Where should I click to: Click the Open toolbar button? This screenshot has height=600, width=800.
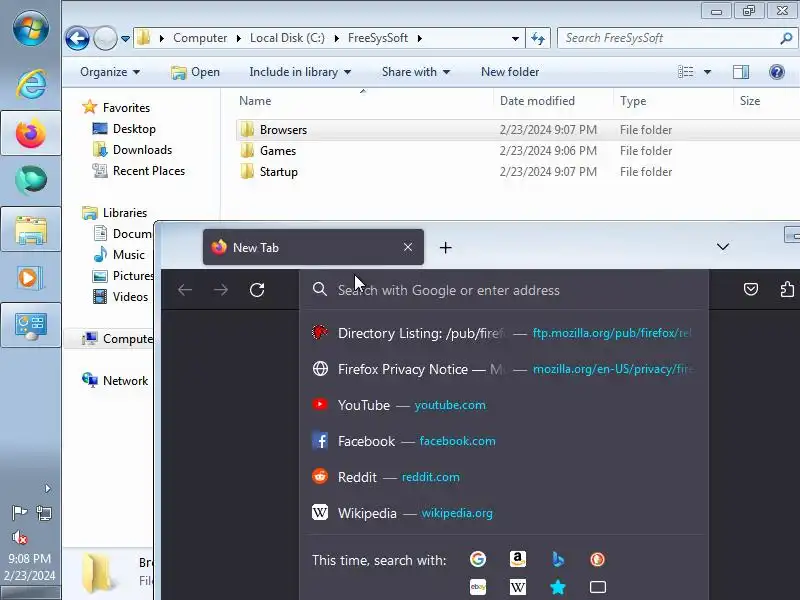point(195,72)
